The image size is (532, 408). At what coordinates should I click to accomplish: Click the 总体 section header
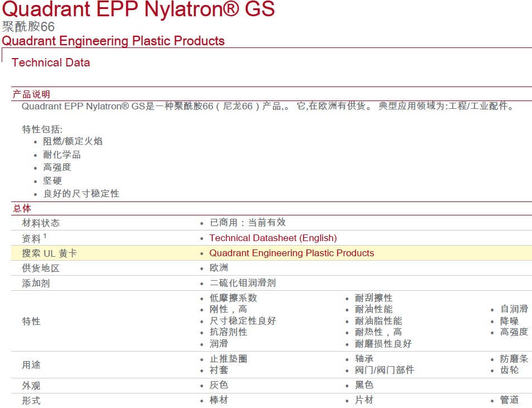[x=22, y=208]
